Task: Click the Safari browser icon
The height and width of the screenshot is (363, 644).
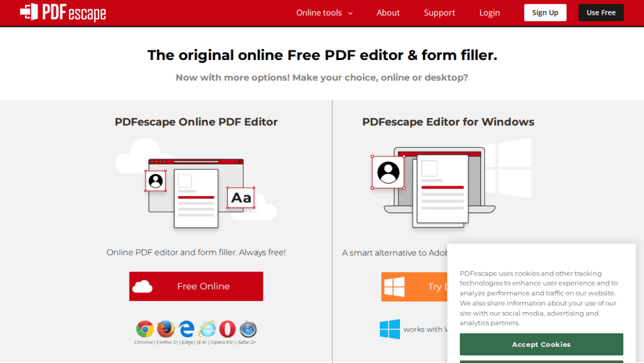Action: [x=248, y=329]
